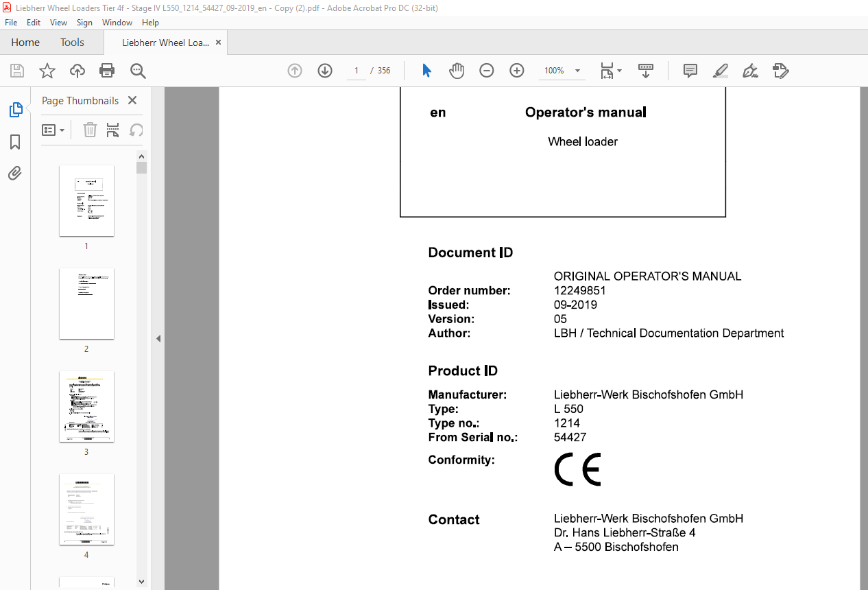Go to next page arrow

click(325, 71)
